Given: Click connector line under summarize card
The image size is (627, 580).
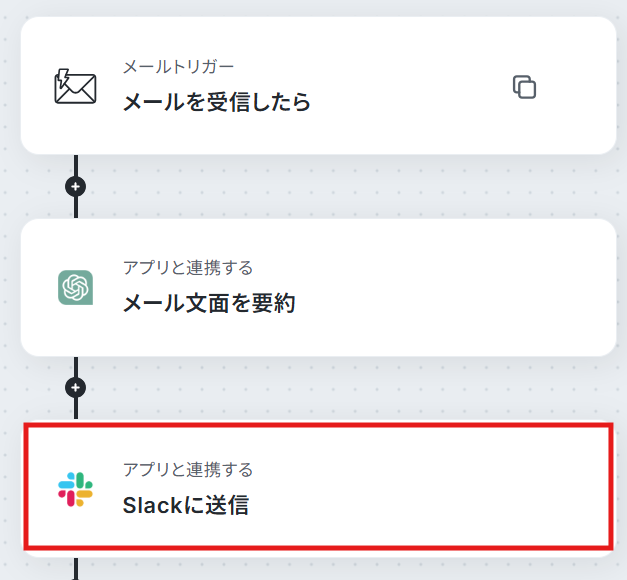Looking at the screenshot, I should click(x=76, y=366).
